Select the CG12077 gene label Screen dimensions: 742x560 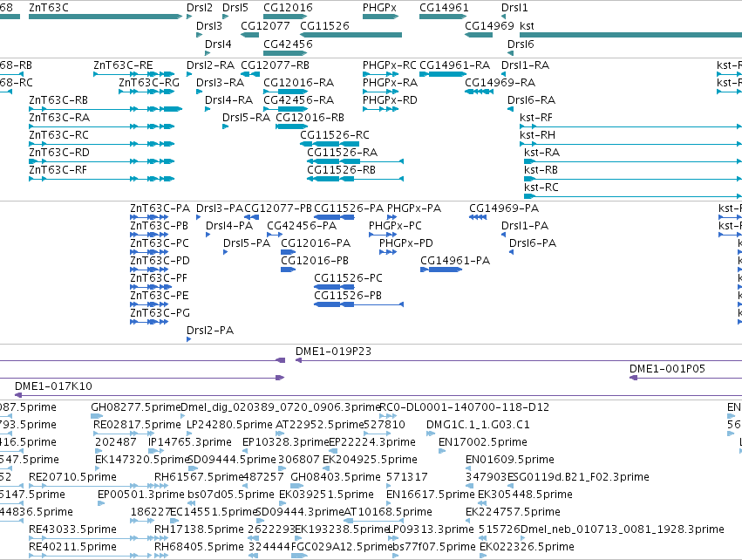point(265,25)
